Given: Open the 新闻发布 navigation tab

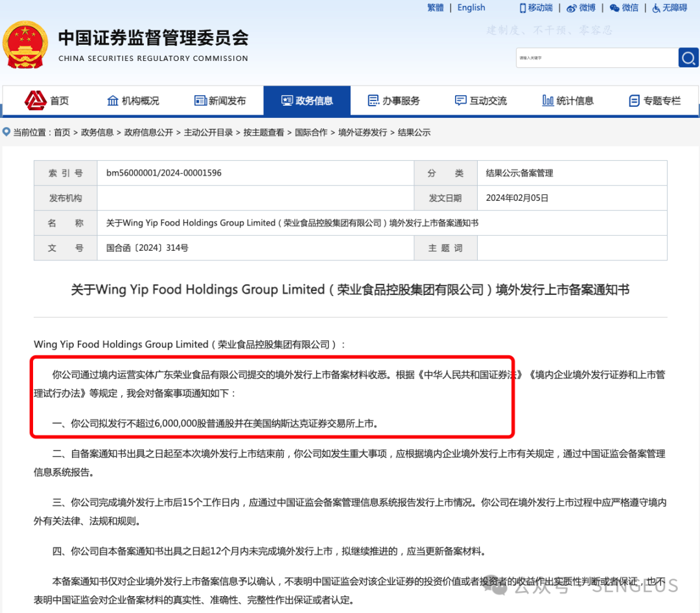Looking at the screenshot, I should coord(220,100).
